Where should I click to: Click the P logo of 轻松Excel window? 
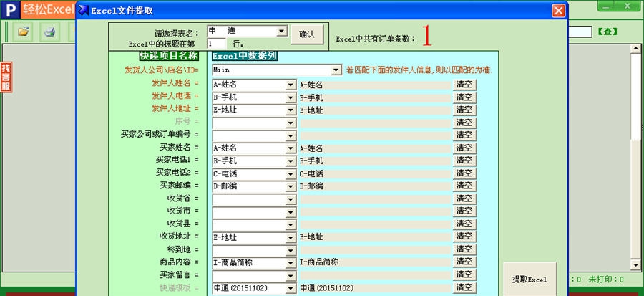pyautogui.click(x=9, y=9)
